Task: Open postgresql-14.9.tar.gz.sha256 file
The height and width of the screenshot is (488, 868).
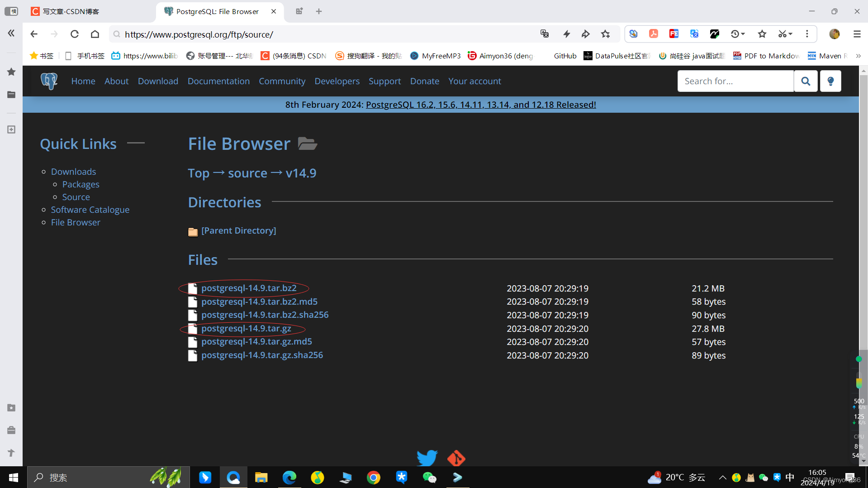Action: tap(262, 355)
